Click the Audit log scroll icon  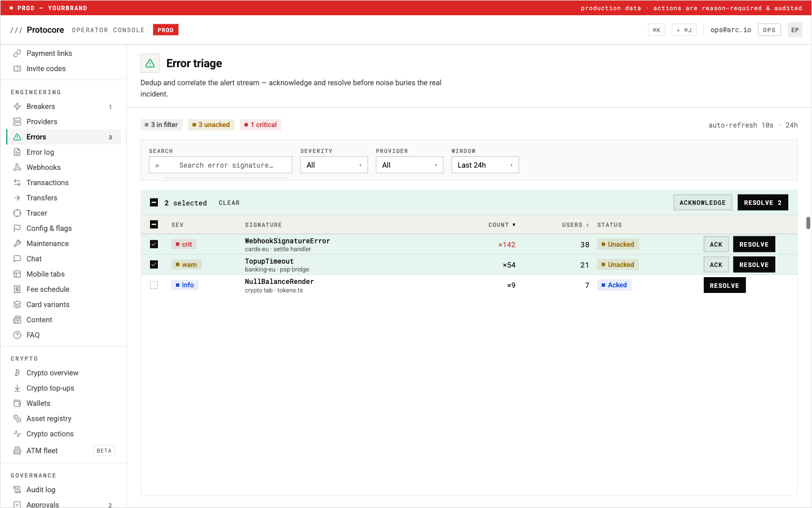tap(17, 490)
